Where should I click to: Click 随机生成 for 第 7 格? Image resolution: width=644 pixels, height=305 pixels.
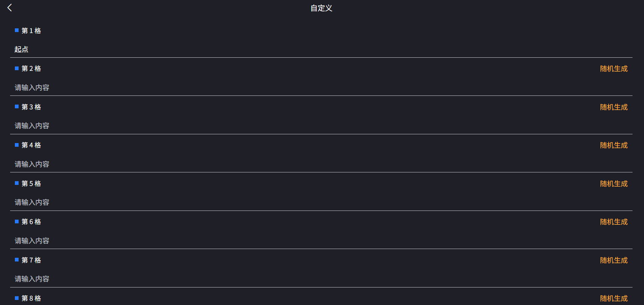point(613,260)
